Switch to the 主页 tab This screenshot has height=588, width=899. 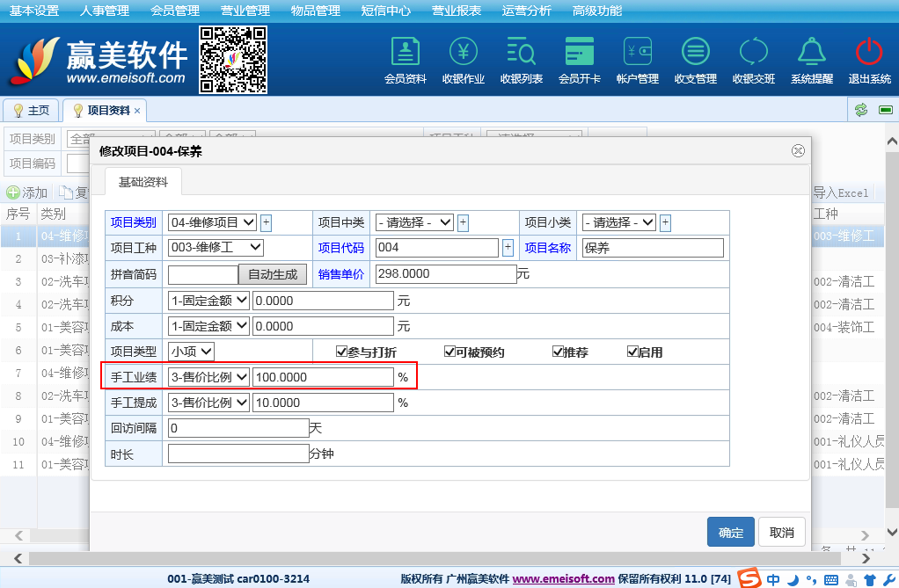click(32, 111)
